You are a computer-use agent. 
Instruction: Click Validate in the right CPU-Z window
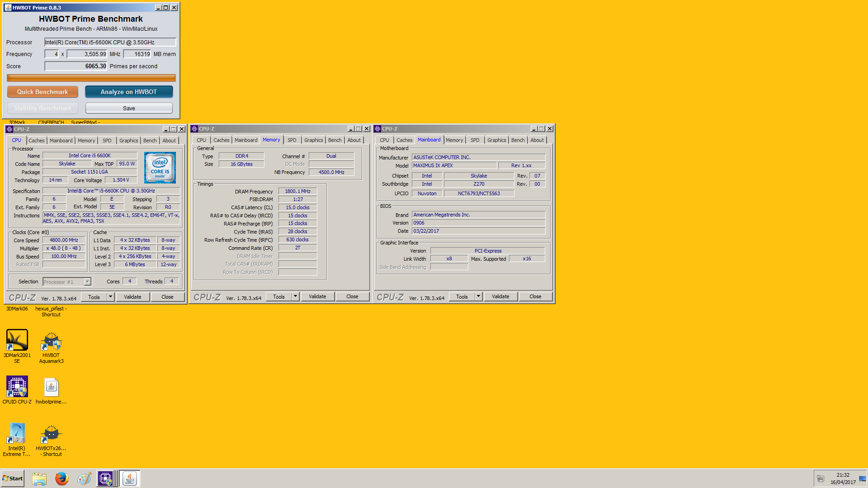tap(500, 296)
